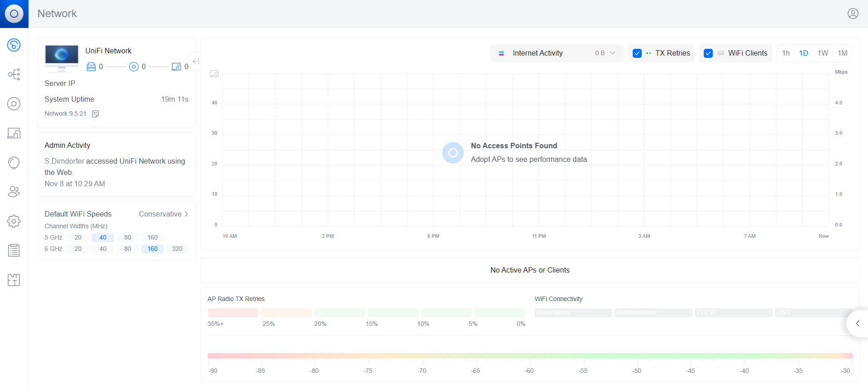
Task: Collapse the left info panel arrow
Action: [196, 61]
